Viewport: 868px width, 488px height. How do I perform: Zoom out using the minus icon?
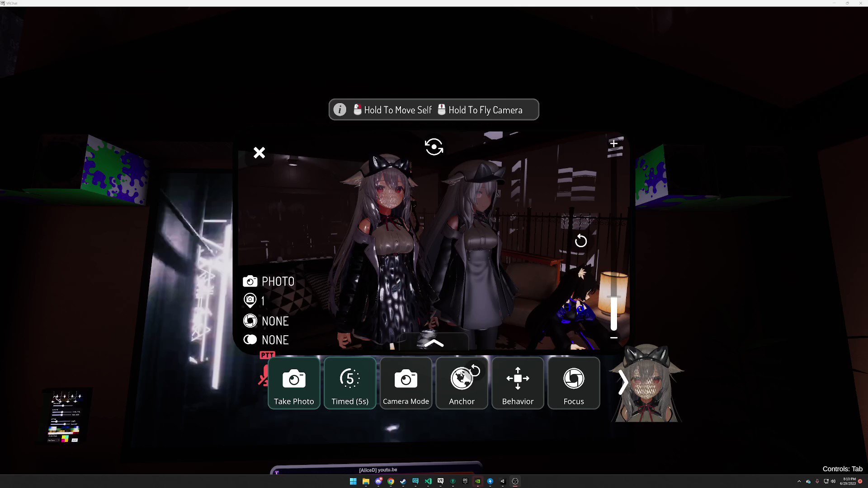point(614,338)
